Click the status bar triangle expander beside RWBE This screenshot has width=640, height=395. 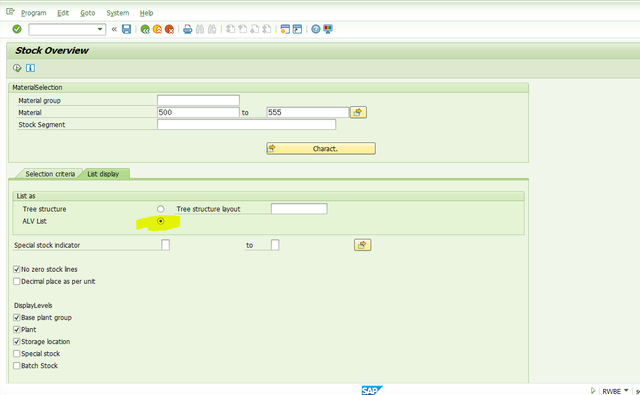pos(593,391)
